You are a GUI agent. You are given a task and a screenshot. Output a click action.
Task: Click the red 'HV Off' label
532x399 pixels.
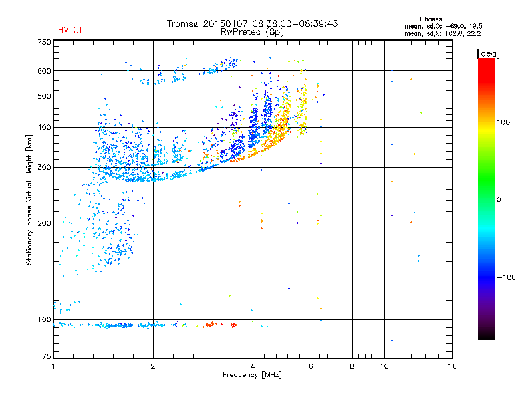(x=72, y=30)
